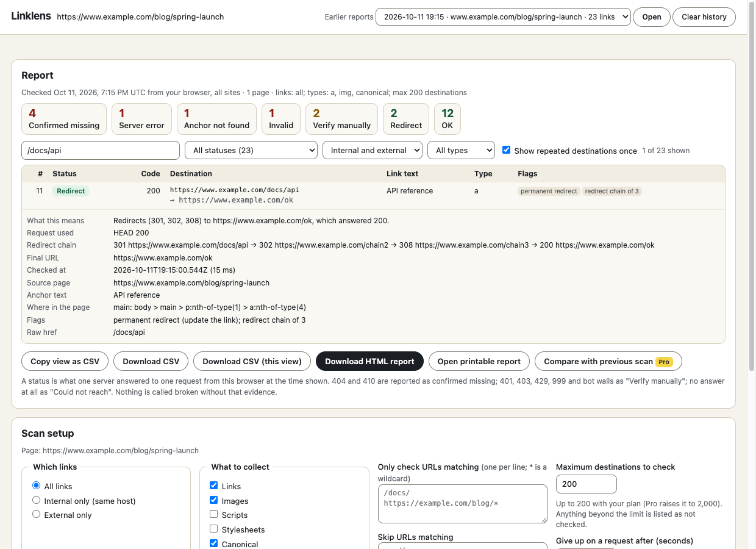Click the redirect chain of 3 flag
Viewport: 756px width, 549px height.
612,191
